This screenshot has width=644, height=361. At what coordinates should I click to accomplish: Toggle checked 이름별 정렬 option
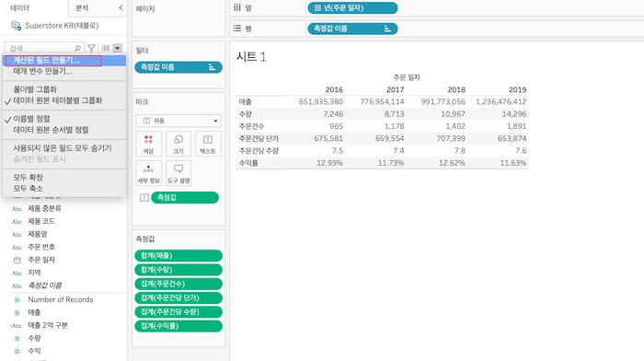coord(64,119)
